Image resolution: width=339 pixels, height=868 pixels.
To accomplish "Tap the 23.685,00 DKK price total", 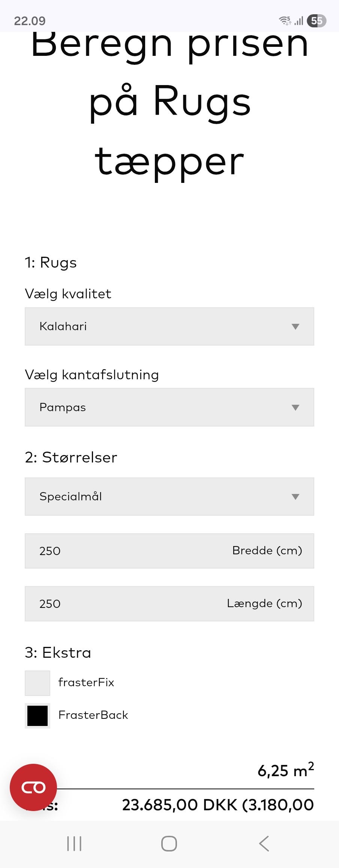I will [x=217, y=805].
